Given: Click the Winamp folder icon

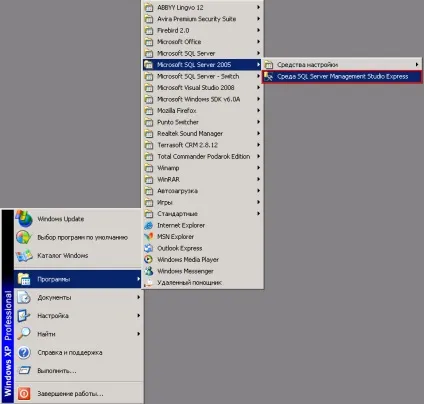Looking at the screenshot, I should point(149,168).
